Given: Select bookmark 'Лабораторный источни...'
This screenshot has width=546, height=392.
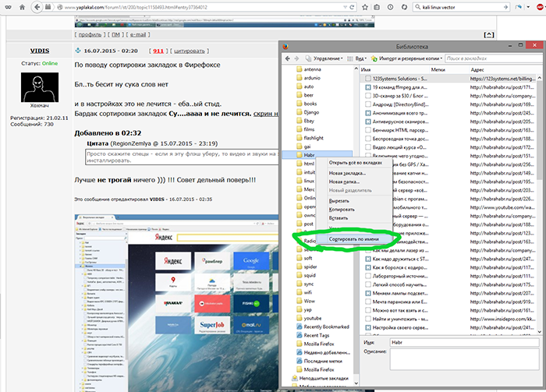Looking at the screenshot, I should click(x=448, y=276).
